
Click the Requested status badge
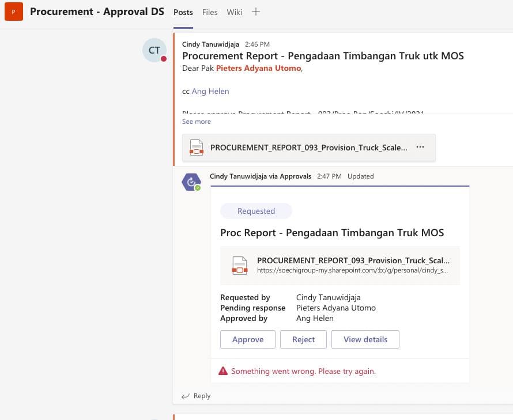[256, 211]
